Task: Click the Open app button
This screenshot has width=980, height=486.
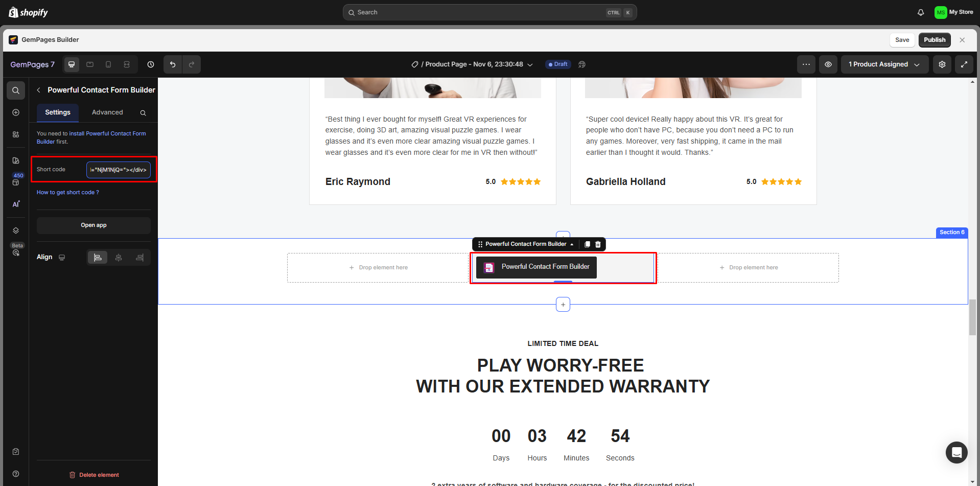Action: point(94,225)
